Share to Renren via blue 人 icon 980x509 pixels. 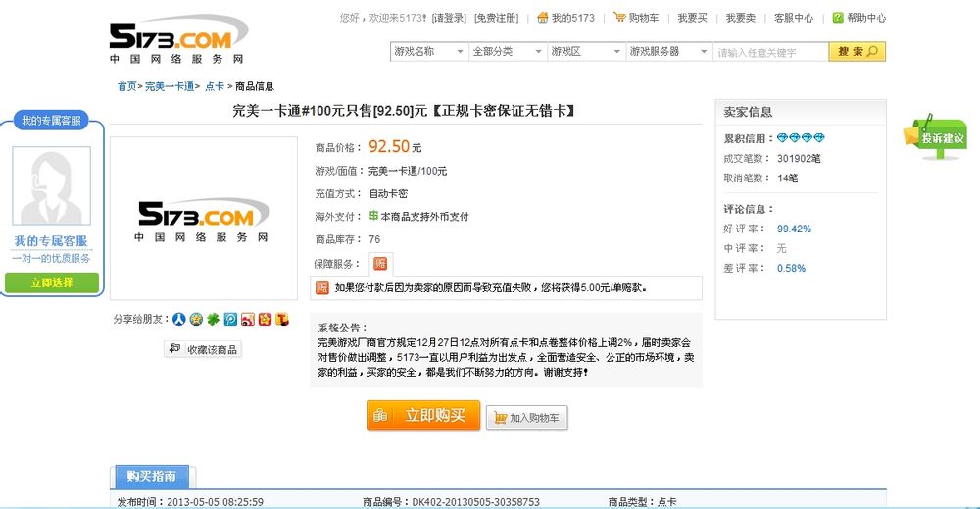[x=178, y=319]
